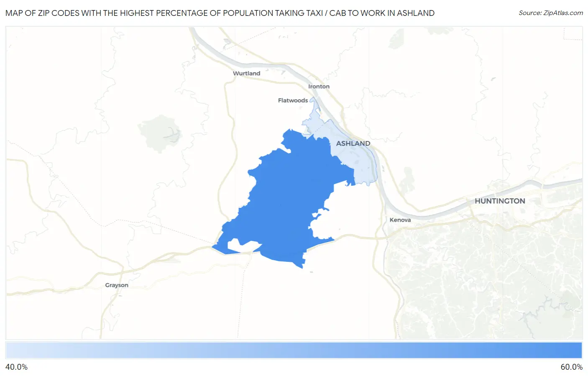Click the ASHLAND city label

(x=353, y=143)
